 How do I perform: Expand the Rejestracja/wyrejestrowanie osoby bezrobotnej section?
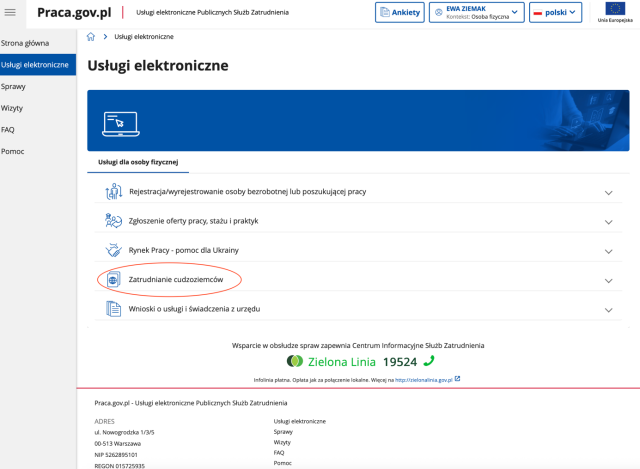[608, 193]
